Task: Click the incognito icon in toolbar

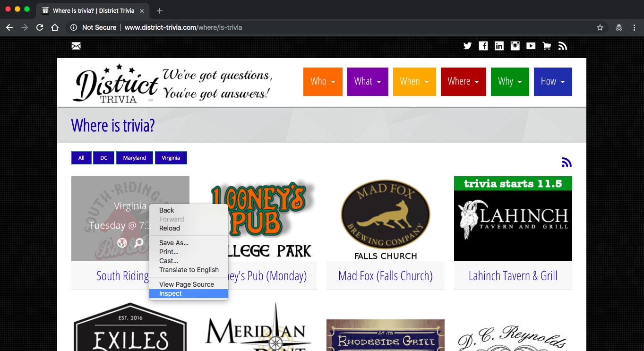Action: [x=618, y=27]
